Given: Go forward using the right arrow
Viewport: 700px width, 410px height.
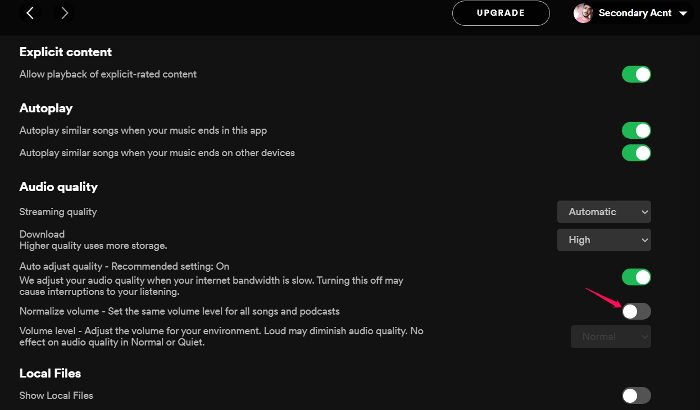Looking at the screenshot, I should pyautogui.click(x=64, y=13).
